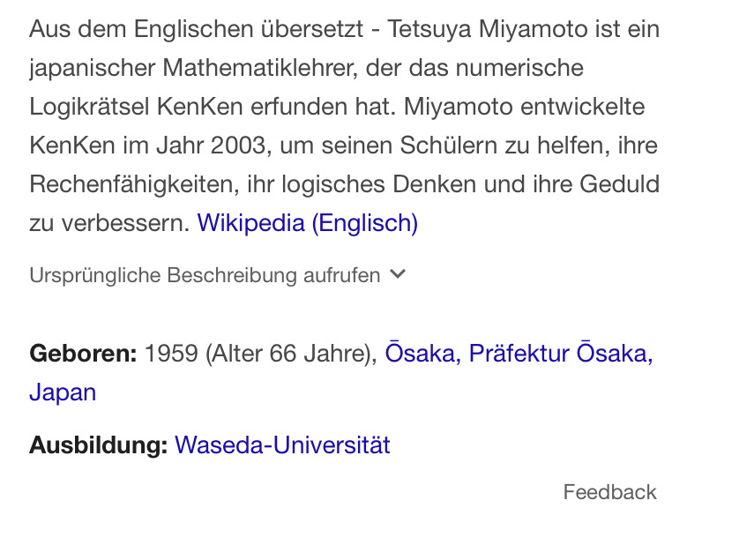
Task: Click the bold Ausbildung: label
Action: click(x=99, y=445)
